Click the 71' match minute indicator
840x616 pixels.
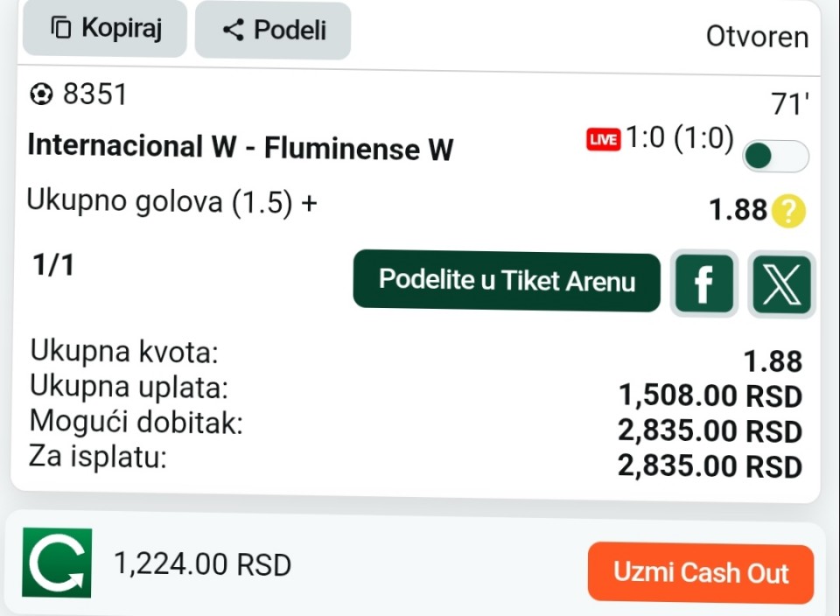(x=789, y=104)
